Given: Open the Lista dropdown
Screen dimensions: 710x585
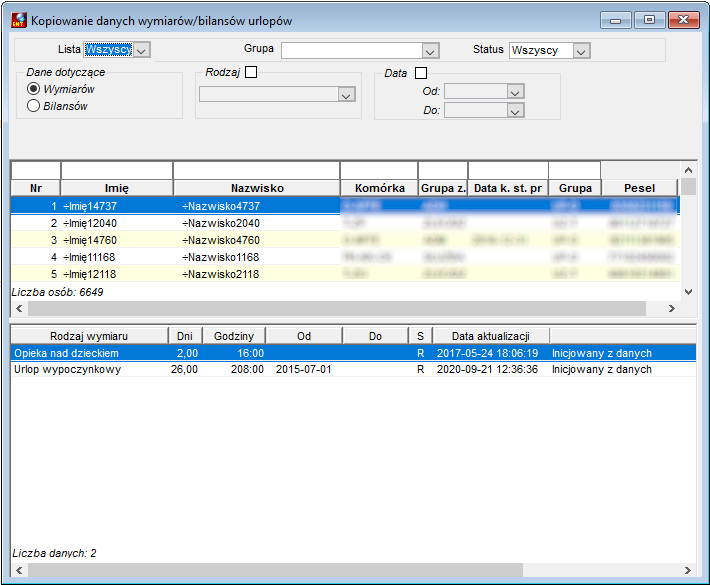Looking at the screenshot, I should coord(141,50).
